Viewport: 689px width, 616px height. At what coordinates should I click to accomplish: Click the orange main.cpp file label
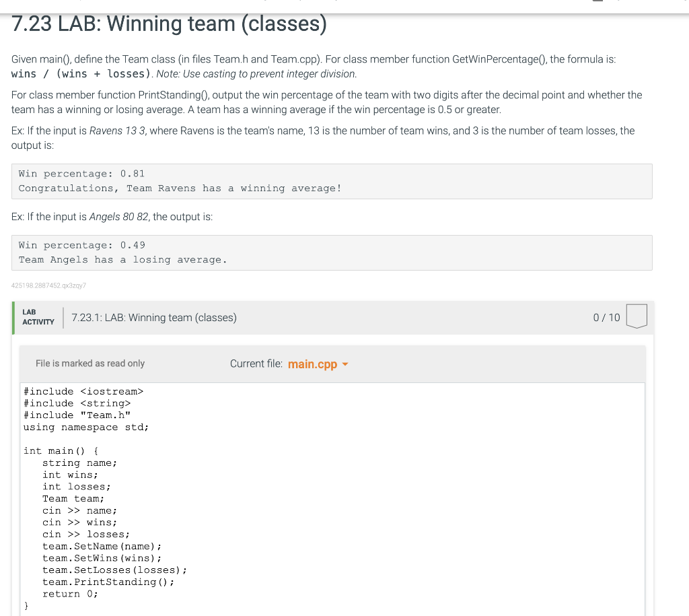click(312, 364)
